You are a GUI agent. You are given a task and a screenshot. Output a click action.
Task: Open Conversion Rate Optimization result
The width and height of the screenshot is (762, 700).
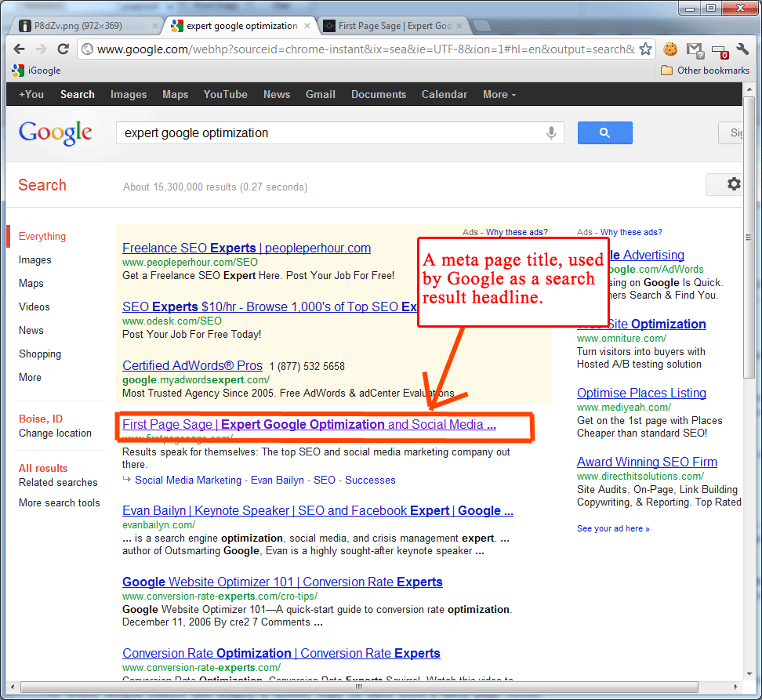[281, 654]
